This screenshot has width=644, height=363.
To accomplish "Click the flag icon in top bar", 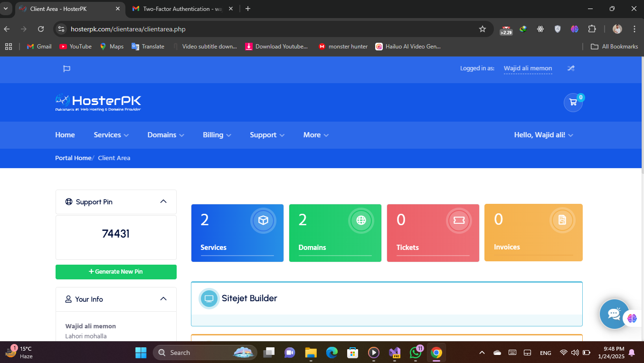I will [66, 69].
